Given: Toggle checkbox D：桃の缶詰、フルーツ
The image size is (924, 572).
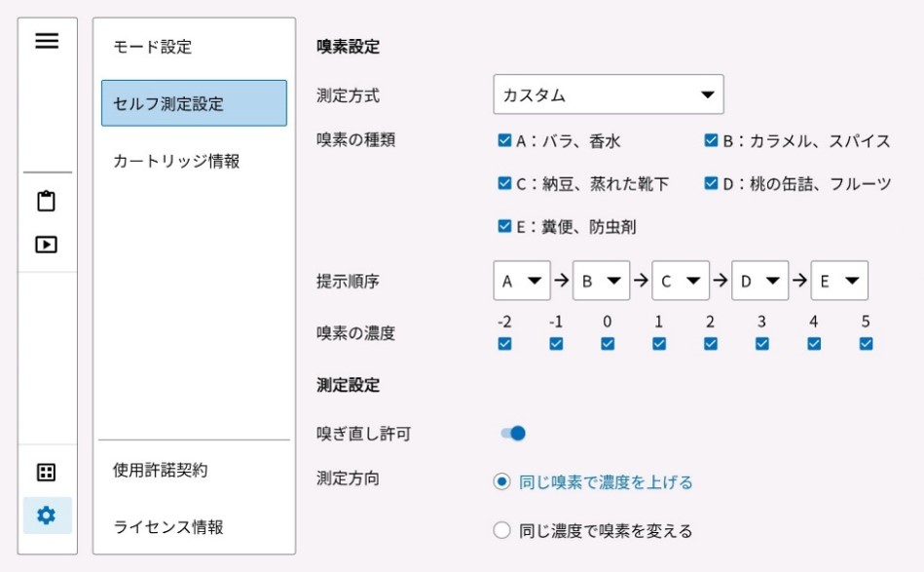Looking at the screenshot, I should (x=712, y=183).
